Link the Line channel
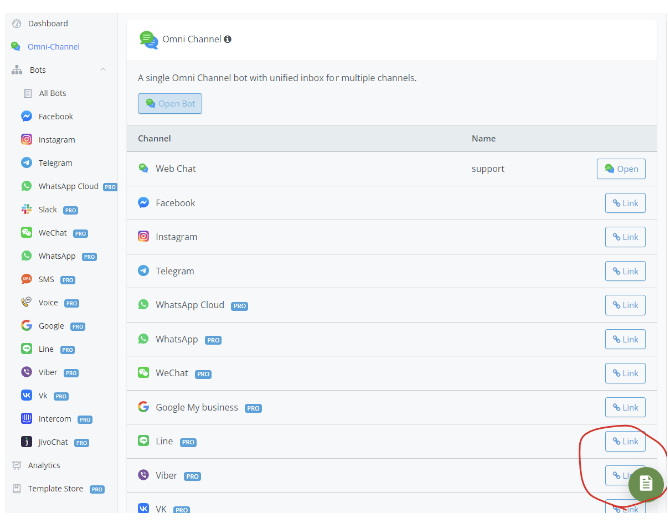 [x=625, y=441]
